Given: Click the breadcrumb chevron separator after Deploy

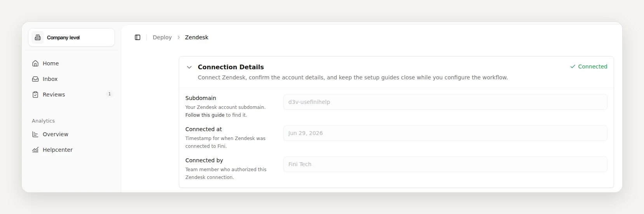Looking at the screenshot, I should coord(178,37).
